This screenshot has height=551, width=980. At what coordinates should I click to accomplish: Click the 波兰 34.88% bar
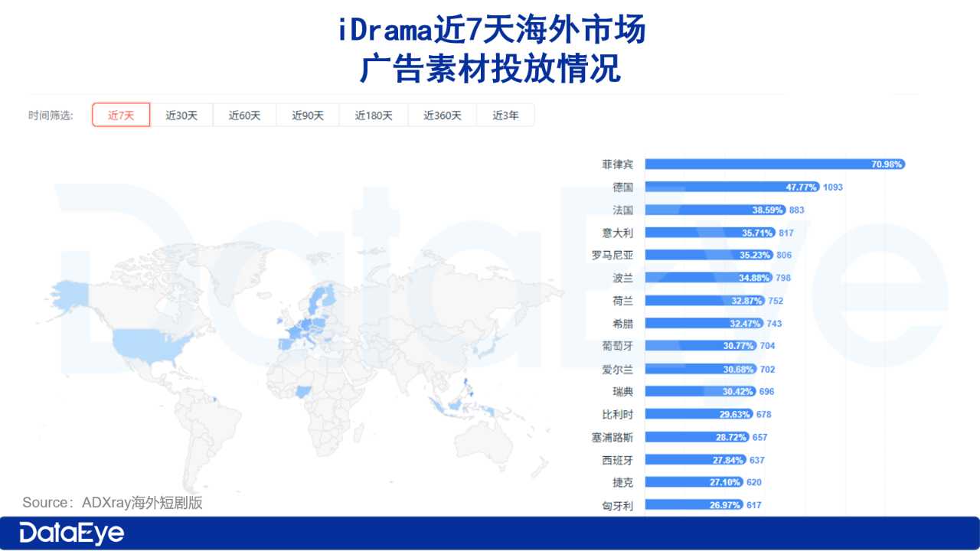tap(709, 278)
